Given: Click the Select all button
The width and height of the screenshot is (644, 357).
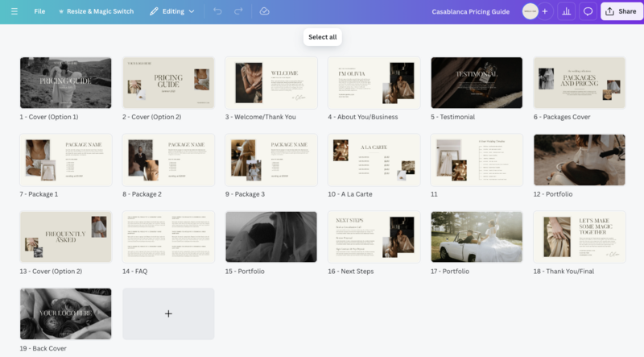Looking at the screenshot, I should click(x=322, y=37).
